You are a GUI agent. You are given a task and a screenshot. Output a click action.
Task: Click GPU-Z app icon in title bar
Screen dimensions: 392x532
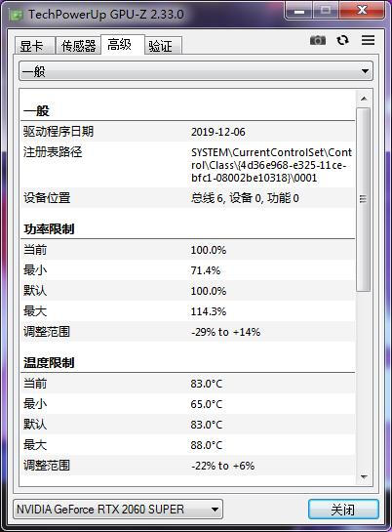16,15
